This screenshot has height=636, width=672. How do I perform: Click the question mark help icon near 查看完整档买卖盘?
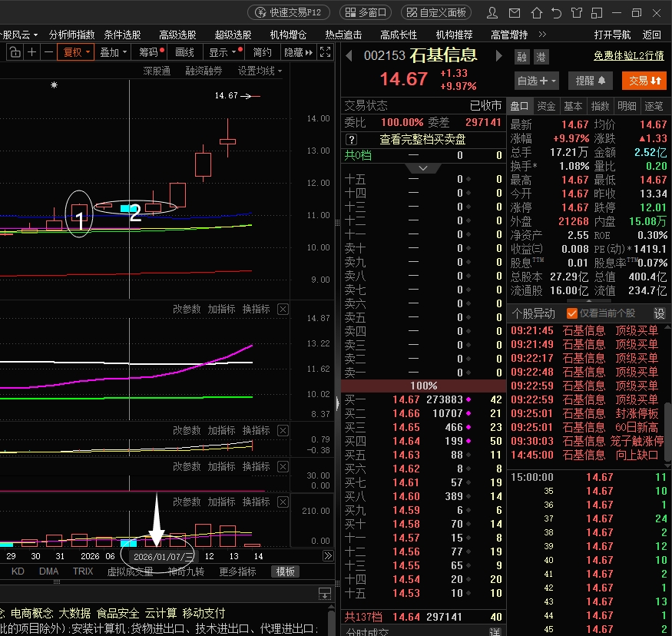coord(351,139)
